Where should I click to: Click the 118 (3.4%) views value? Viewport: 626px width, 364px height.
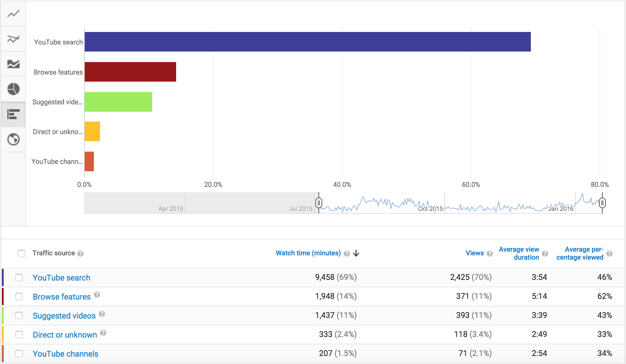click(473, 334)
